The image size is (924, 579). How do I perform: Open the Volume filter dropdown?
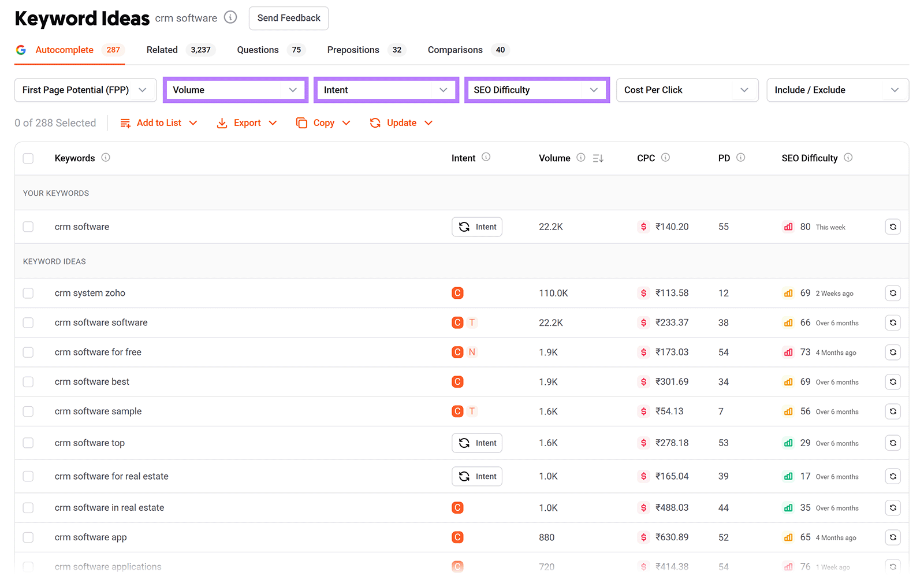(x=234, y=90)
